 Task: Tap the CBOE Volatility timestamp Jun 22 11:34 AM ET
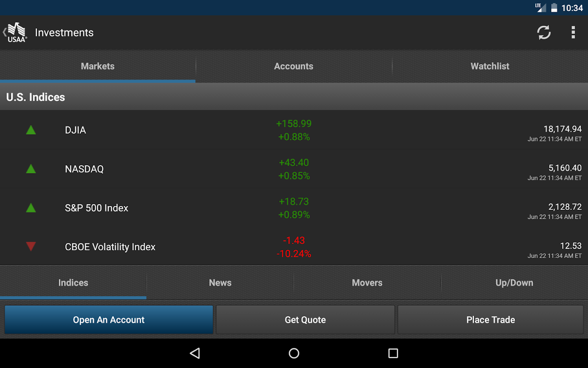coord(555,256)
